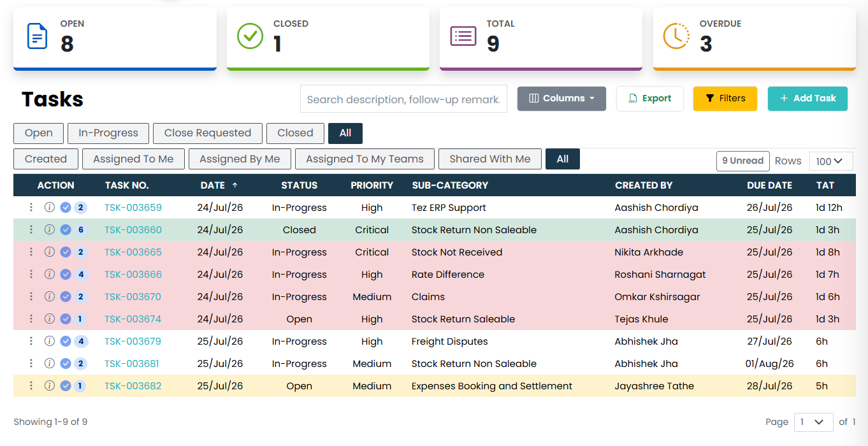The width and height of the screenshot is (868, 446).
Task: Click due date 01/Aug/26
Action: coord(770,364)
